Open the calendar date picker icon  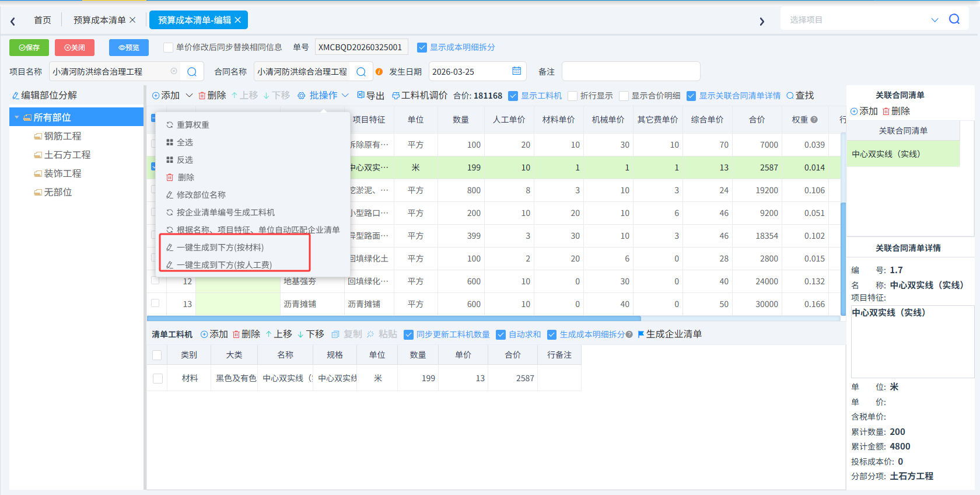[x=516, y=71]
